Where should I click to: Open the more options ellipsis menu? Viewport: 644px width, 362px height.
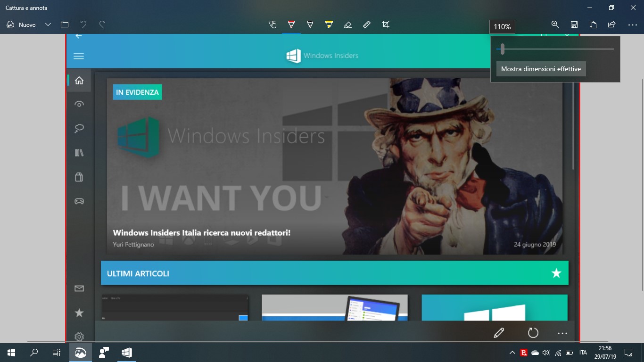click(633, 25)
